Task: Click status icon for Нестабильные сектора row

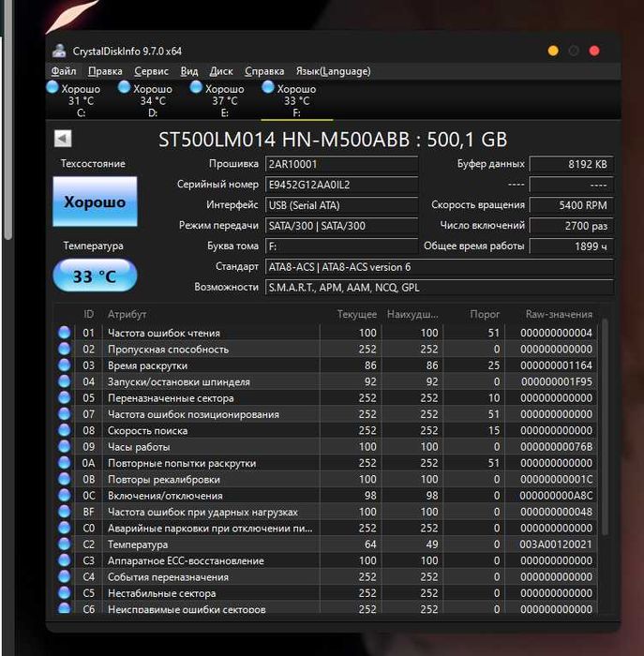Action: coord(64,593)
